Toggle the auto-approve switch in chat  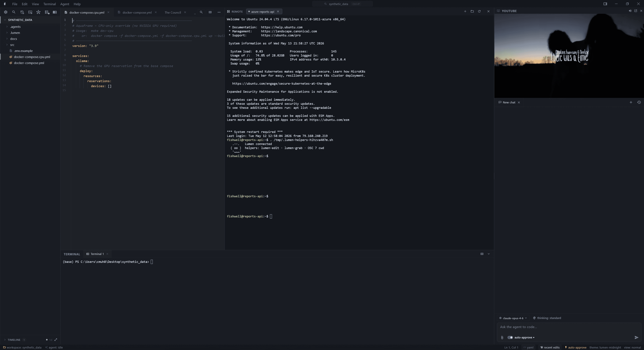(510, 337)
